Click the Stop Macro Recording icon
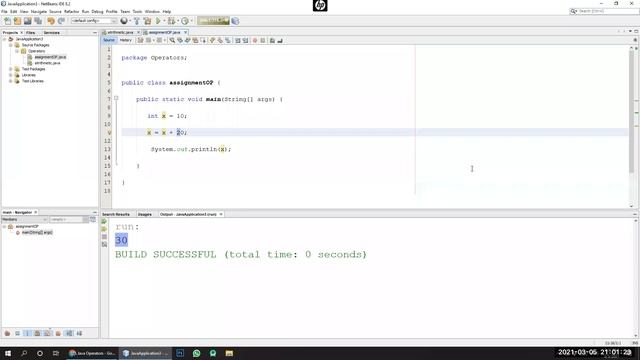640x360 pixels. click(263, 40)
